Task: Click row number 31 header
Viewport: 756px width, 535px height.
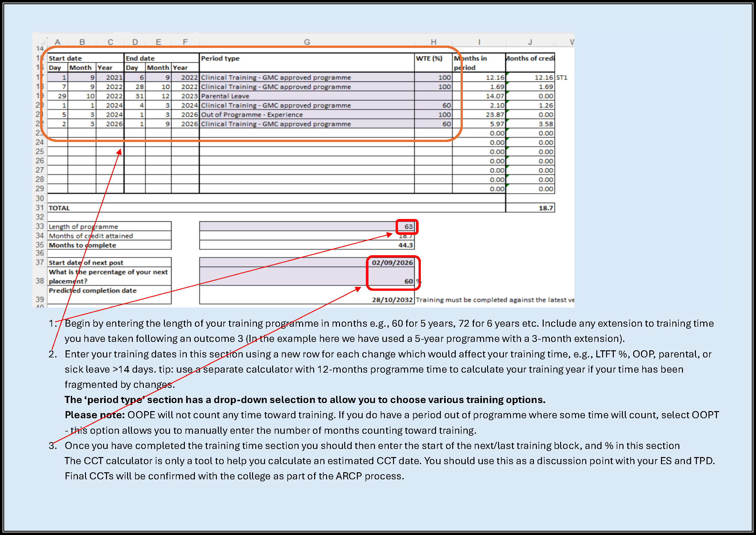Action: tap(39, 208)
